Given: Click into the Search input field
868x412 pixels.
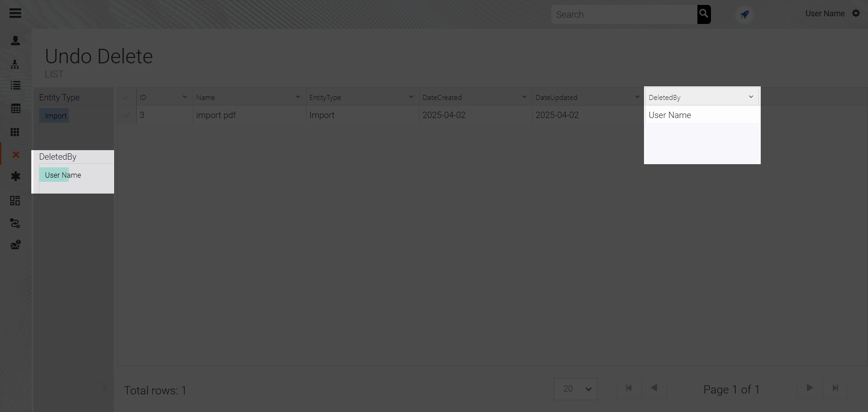Looking at the screenshot, I should (x=624, y=14).
